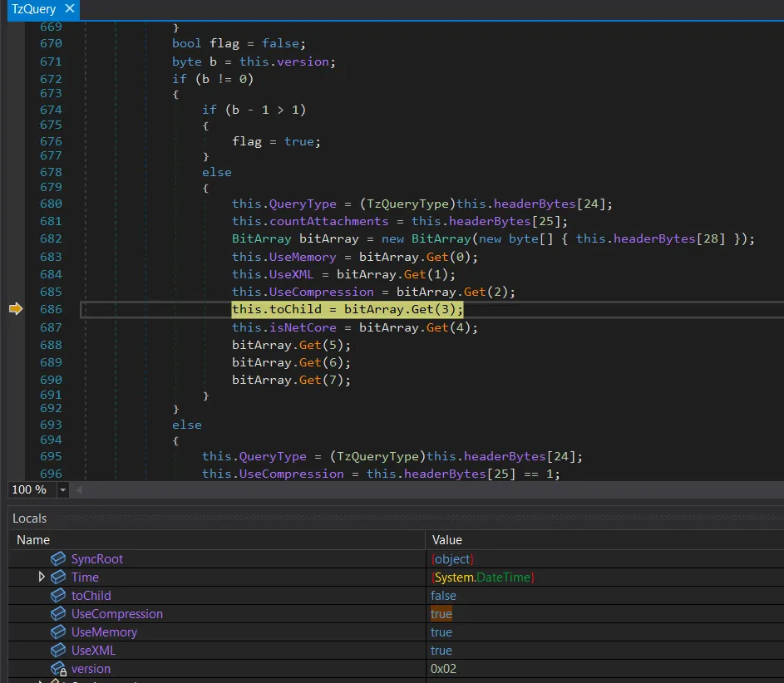Click the UseCompression property icon
The height and width of the screenshot is (683, 784).
(x=58, y=614)
